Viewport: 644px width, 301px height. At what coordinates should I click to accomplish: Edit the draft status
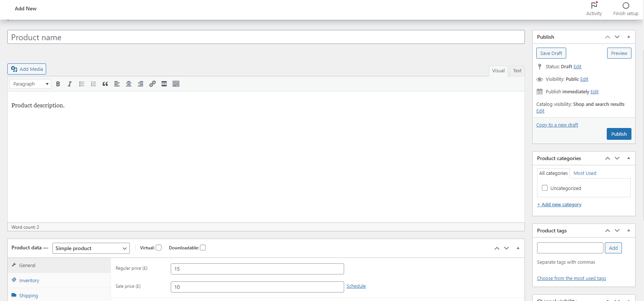(577, 67)
